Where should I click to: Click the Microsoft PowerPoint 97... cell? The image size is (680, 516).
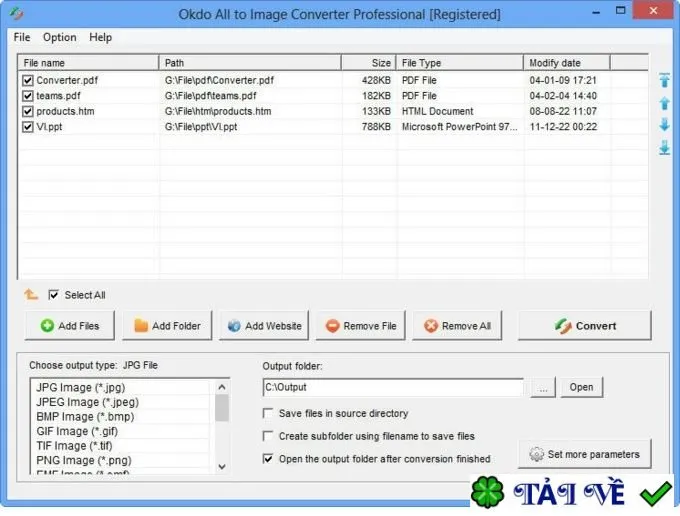click(x=460, y=127)
